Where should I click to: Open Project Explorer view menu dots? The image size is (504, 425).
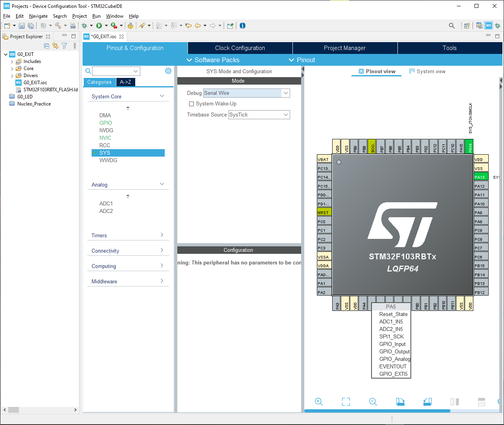pos(75,46)
